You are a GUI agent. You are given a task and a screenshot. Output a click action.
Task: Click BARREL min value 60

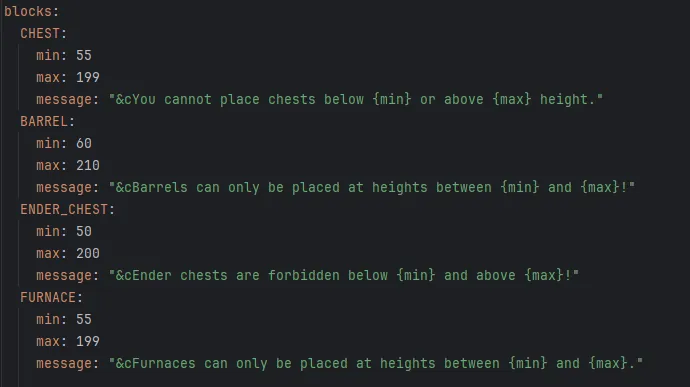click(84, 144)
